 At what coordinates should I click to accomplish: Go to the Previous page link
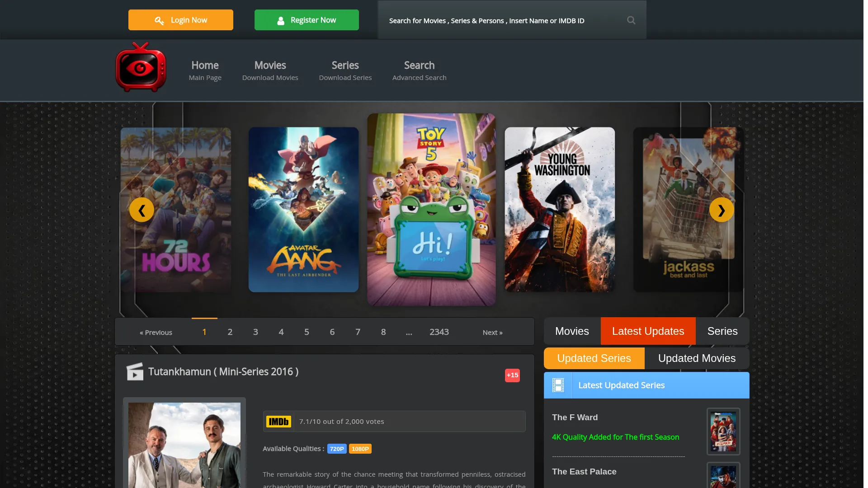(x=156, y=333)
